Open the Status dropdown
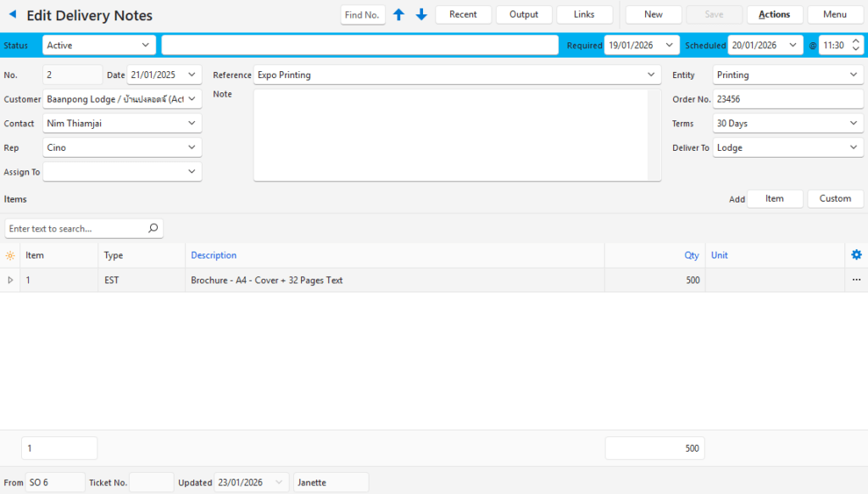Image resolution: width=868 pixels, height=494 pixels. coord(145,45)
